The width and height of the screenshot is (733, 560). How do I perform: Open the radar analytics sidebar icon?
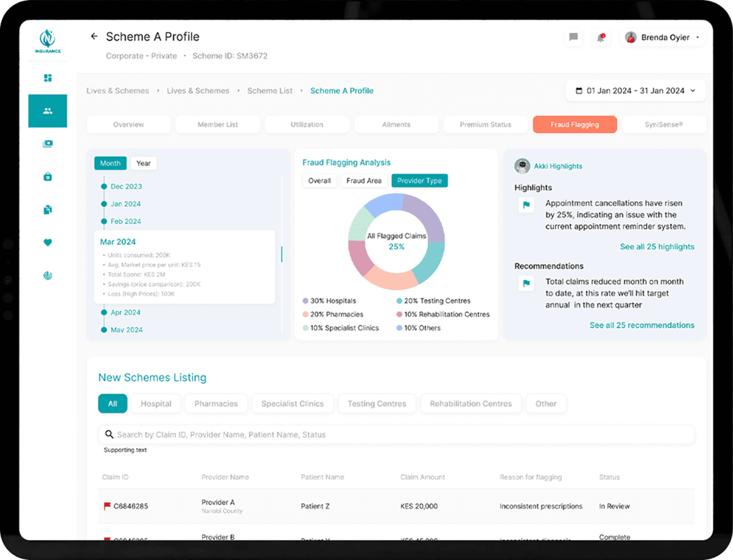point(48,275)
